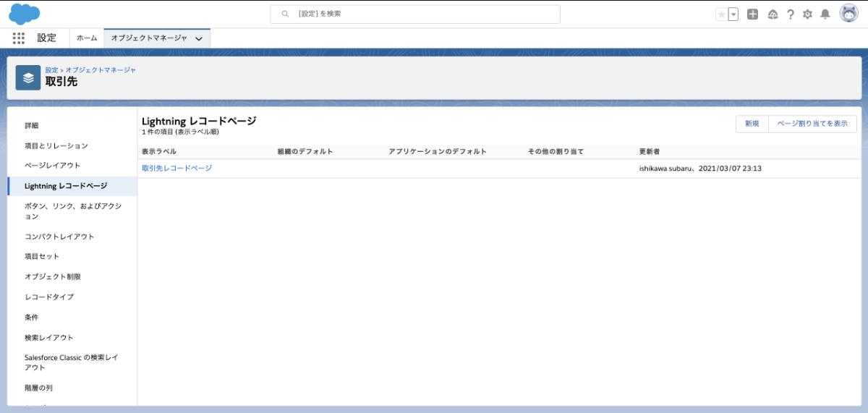Click the search magnifier icon
This screenshot has height=413, width=868.
click(x=286, y=14)
